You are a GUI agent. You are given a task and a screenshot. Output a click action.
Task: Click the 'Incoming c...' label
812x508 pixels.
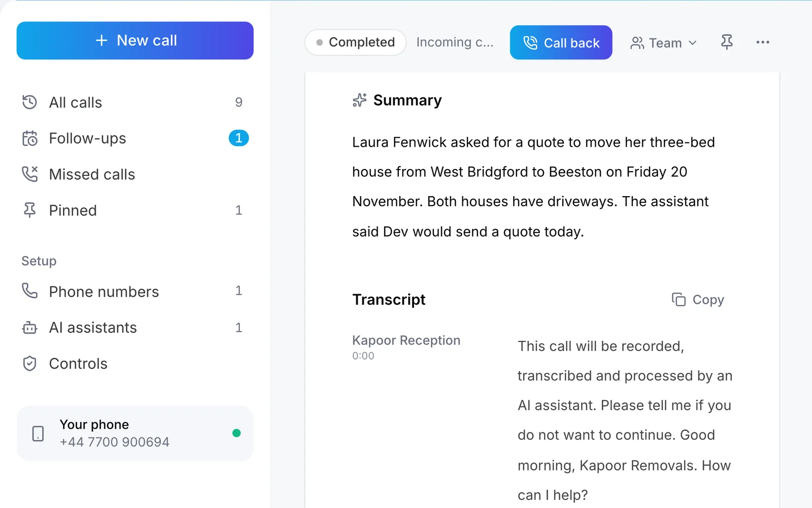(455, 42)
